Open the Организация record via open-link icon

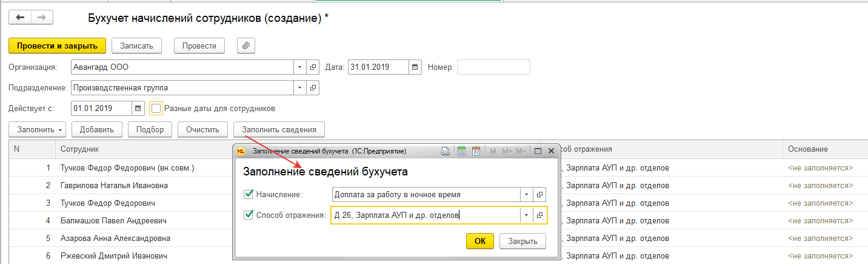pyautogui.click(x=313, y=67)
